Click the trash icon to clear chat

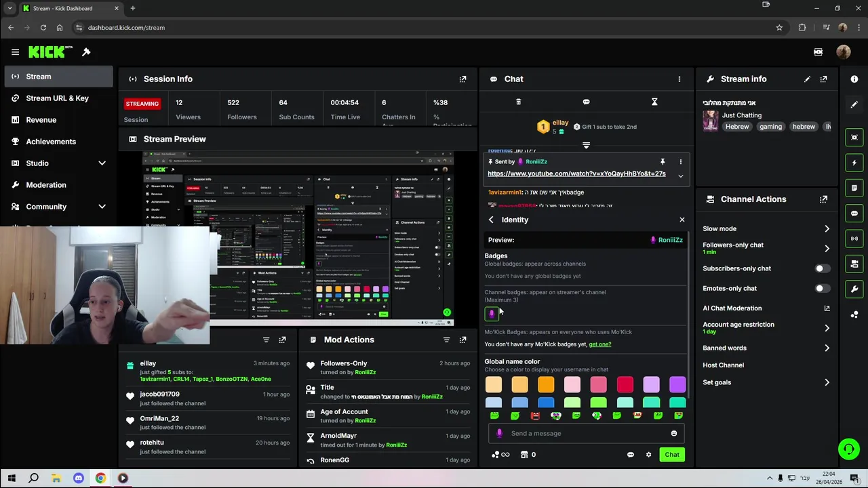[x=518, y=102]
